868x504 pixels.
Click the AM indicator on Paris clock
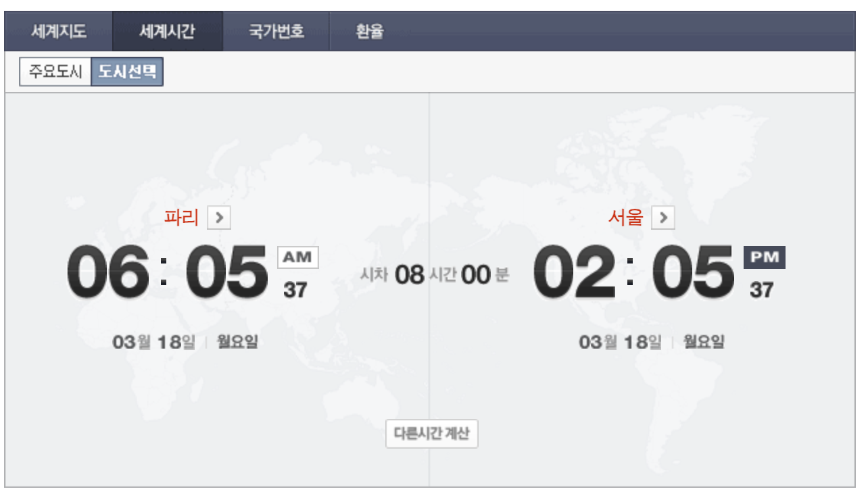pyautogui.click(x=297, y=257)
